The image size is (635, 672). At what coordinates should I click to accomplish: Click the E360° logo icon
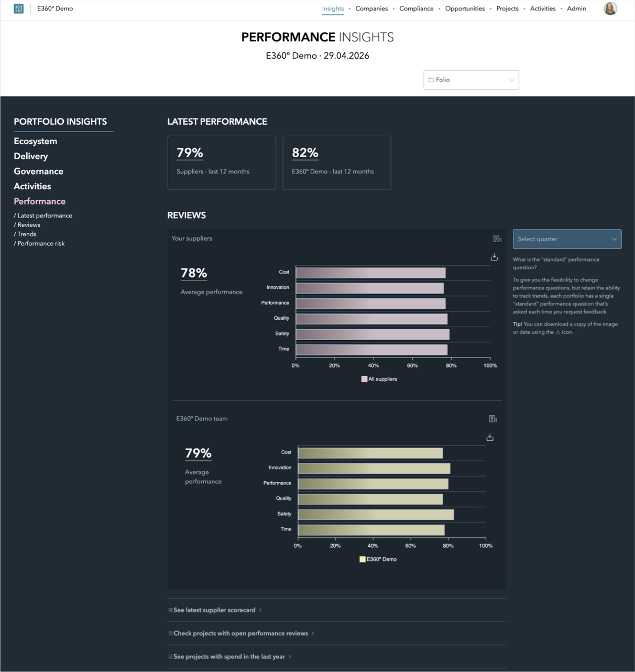coord(18,8)
